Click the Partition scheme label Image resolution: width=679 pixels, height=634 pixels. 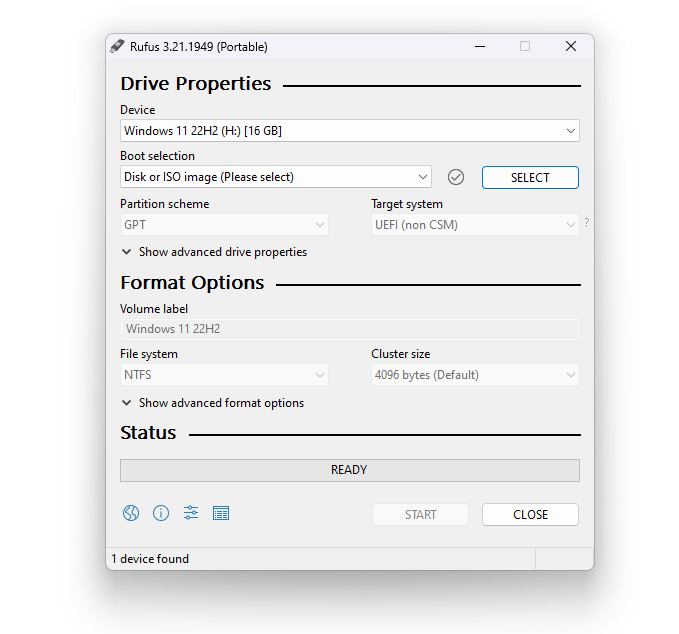pyautogui.click(x=165, y=204)
